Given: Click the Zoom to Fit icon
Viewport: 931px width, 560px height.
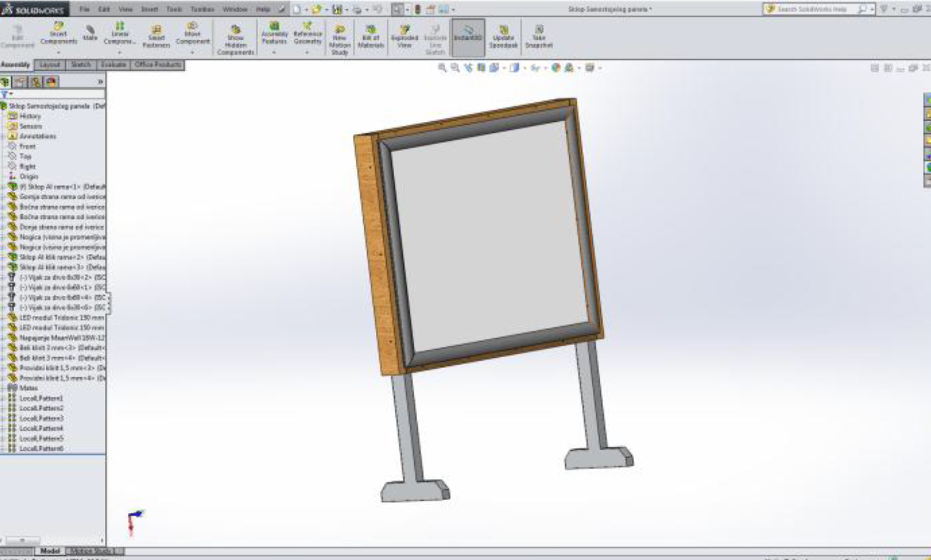Looking at the screenshot, I should pyautogui.click(x=442, y=68).
